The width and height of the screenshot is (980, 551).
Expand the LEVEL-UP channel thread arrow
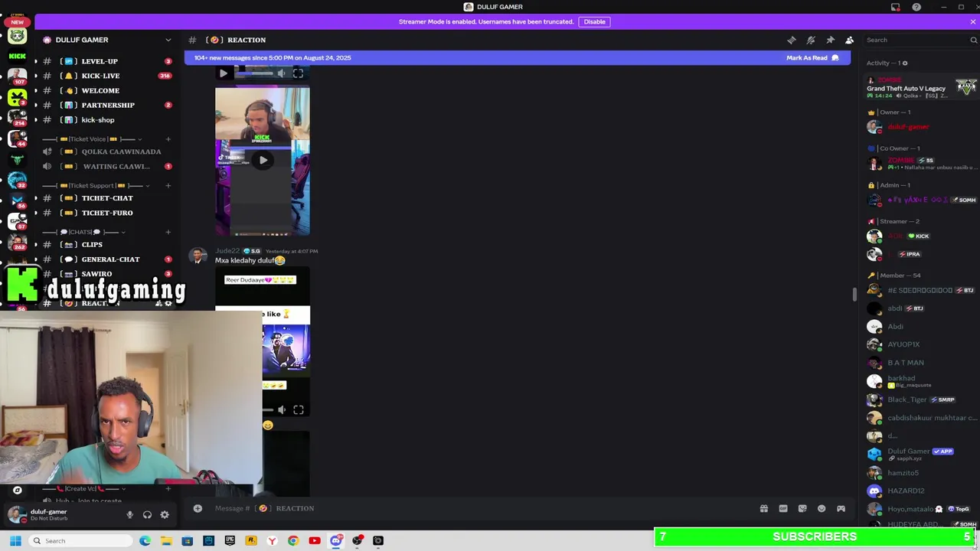35,61
